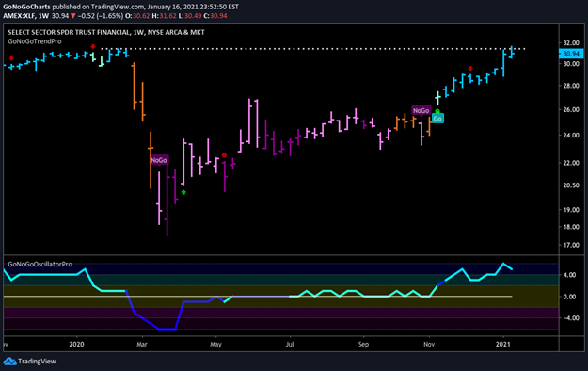Click the 32.00 price axis value
The height and width of the screenshot is (371, 588).
(x=571, y=42)
